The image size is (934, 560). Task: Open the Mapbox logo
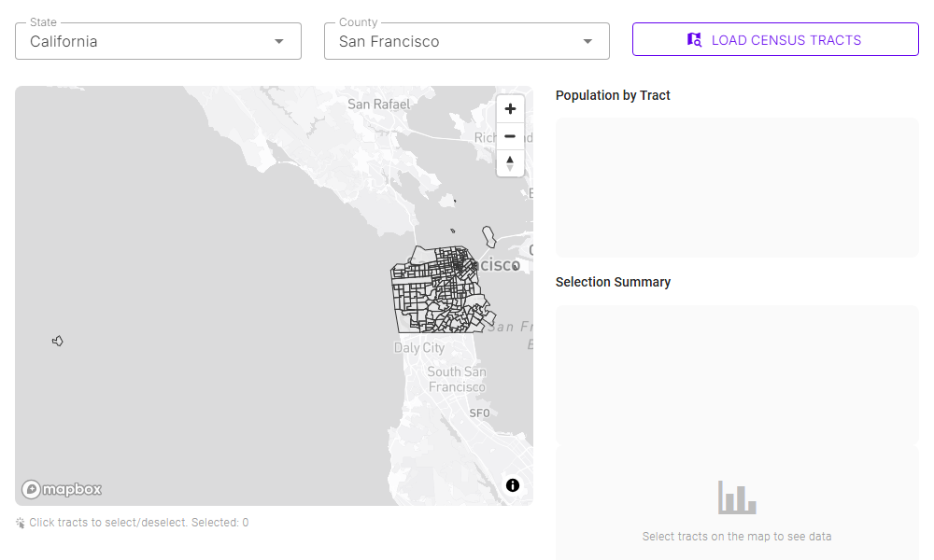click(62, 488)
